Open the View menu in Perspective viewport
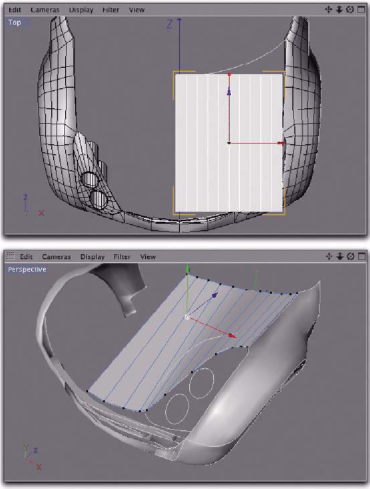This screenshot has width=370, height=489. [x=148, y=257]
